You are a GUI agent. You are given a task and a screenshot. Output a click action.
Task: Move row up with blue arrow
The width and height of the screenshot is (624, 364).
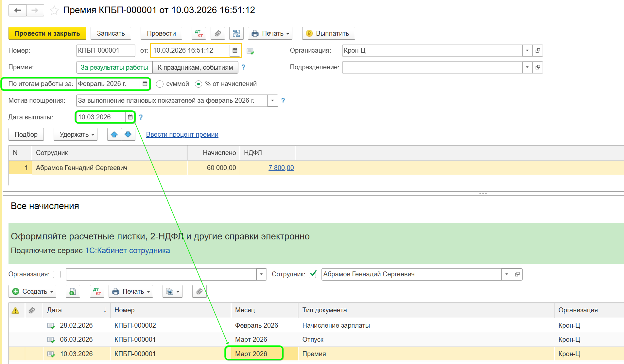[114, 134]
